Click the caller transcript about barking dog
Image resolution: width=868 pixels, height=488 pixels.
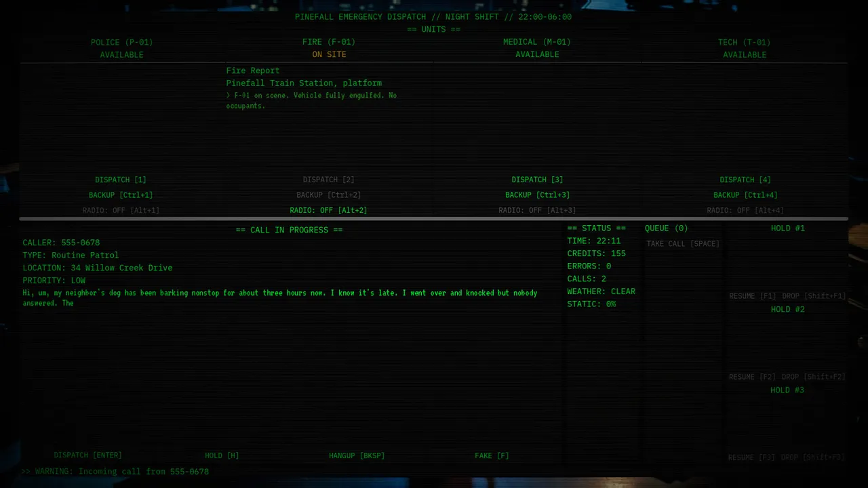(280, 298)
